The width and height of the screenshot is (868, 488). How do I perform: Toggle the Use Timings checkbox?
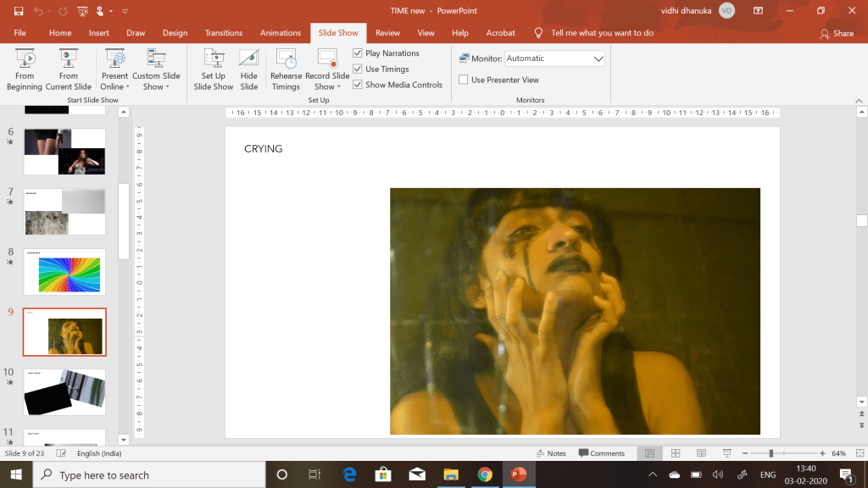pos(358,69)
